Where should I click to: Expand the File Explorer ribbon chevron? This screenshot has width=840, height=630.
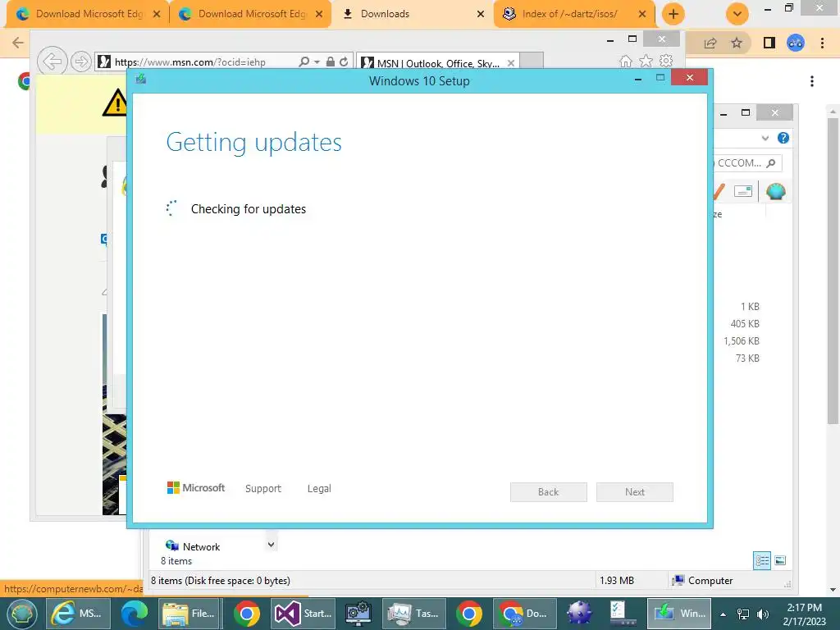coord(765,138)
